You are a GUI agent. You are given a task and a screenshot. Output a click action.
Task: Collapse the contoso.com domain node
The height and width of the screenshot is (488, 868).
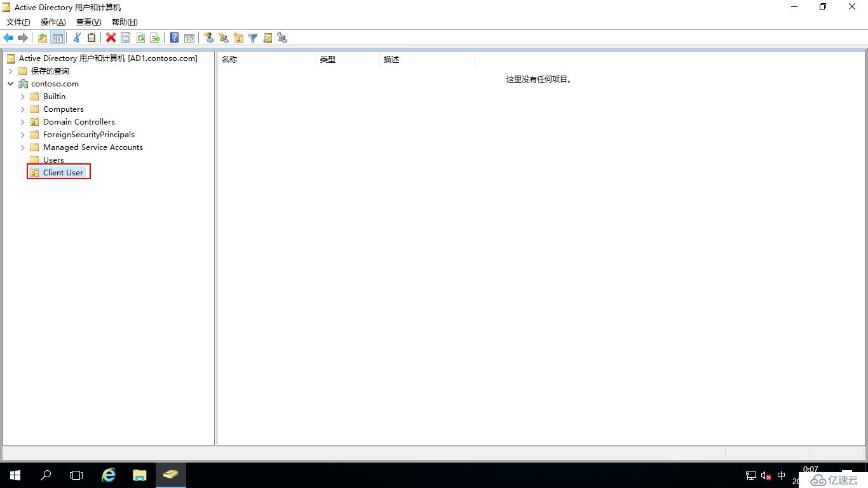pyautogui.click(x=11, y=84)
